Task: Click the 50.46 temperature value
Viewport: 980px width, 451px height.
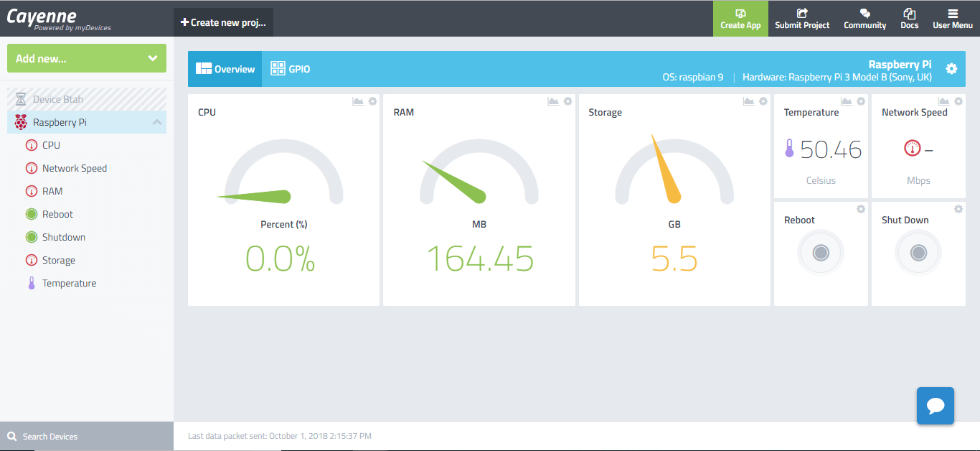Action: pyautogui.click(x=831, y=149)
